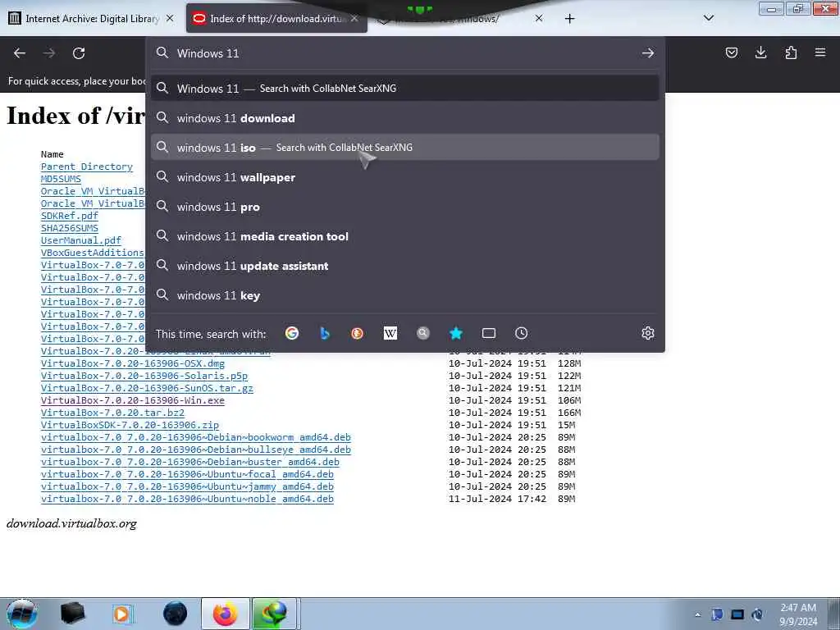Download the Ubuntu focal amd64.deb package
This screenshot has width=840, height=630.
(x=187, y=475)
